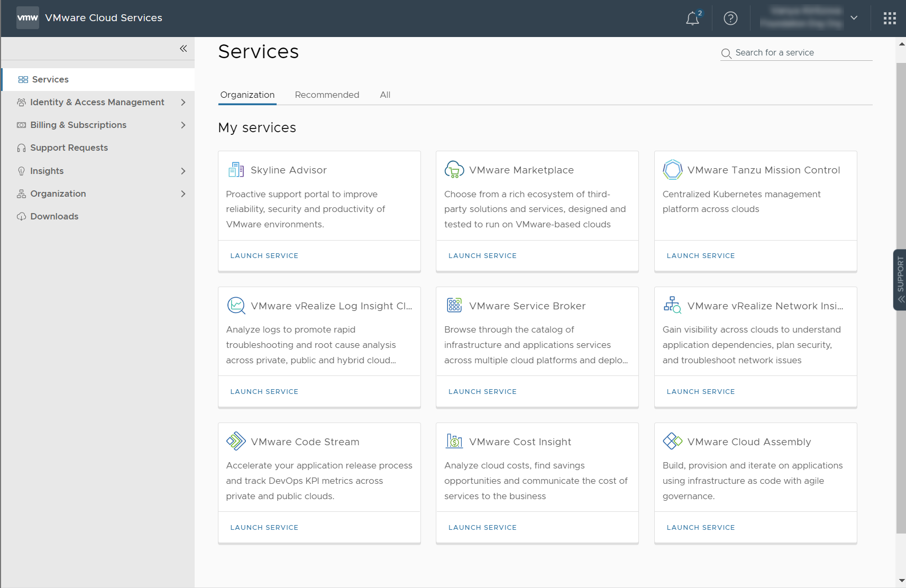This screenshot has width=906, height=588.
Task: Click the VMware Cloud Services title
Action: pos(104,18)
